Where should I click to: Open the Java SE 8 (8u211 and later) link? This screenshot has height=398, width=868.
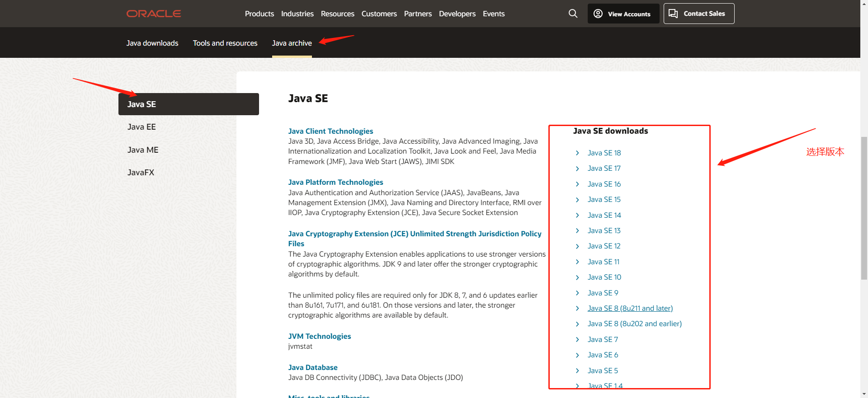coord(630,309)
